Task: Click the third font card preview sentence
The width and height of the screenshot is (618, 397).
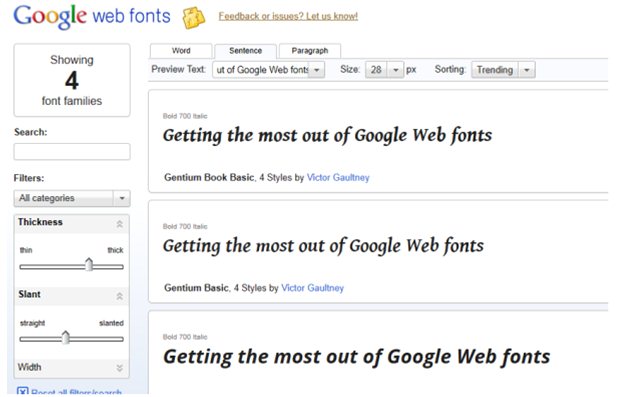Action: click(x=357, y=357)
